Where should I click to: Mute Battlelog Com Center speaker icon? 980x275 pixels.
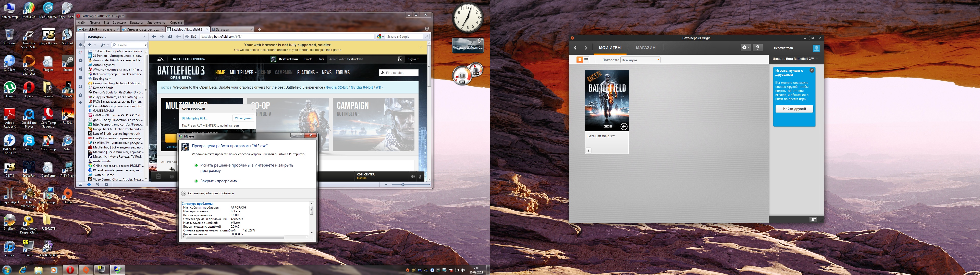pyautogui.click(x=412, y=176)
